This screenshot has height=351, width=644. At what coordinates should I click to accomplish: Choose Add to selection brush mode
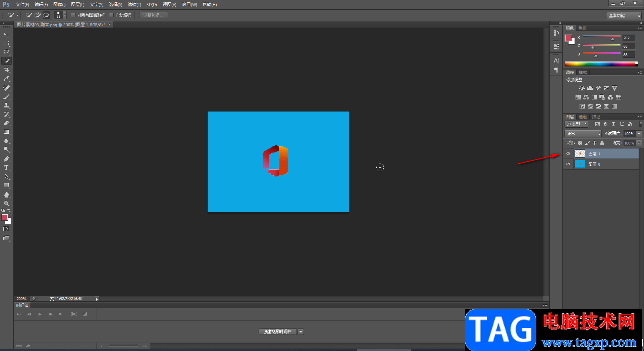(x=38, y=15)
